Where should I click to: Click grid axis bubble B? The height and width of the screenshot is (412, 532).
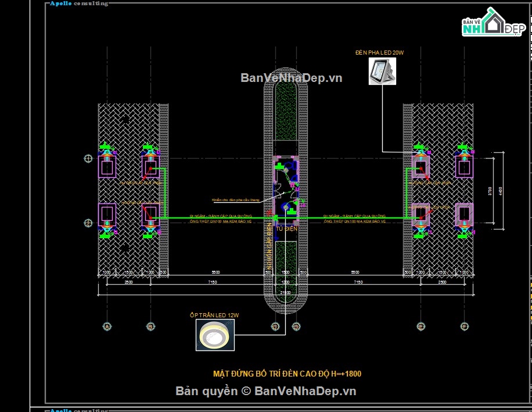[x=150, y=327]
